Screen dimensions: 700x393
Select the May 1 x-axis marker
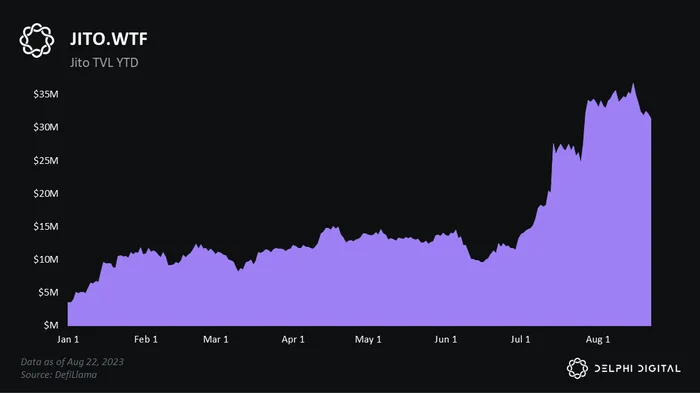point(368,339)
